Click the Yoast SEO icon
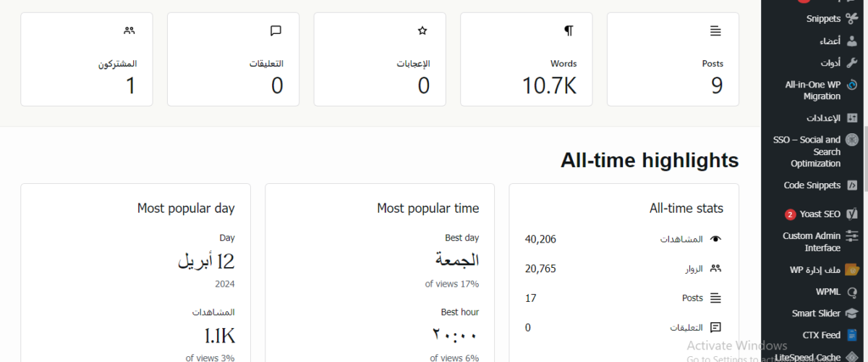 (852, 214)
